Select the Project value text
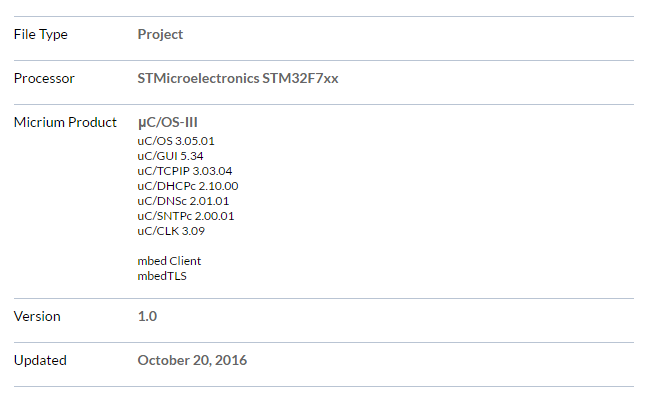 pyautogui.click(x=160, y=34)
